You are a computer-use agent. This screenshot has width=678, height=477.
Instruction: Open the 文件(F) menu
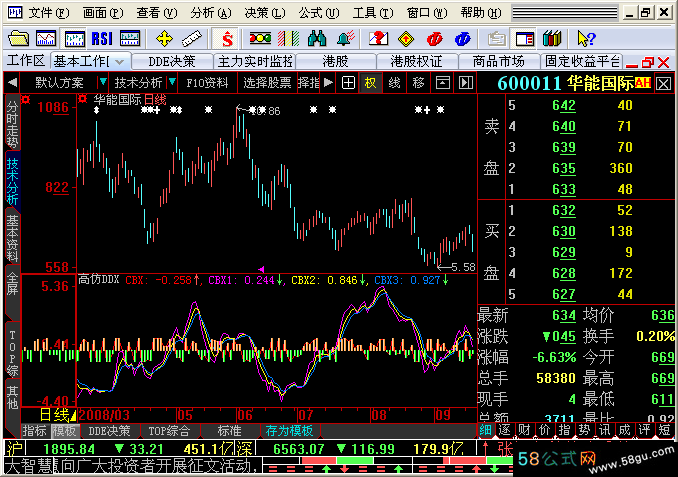48,13
